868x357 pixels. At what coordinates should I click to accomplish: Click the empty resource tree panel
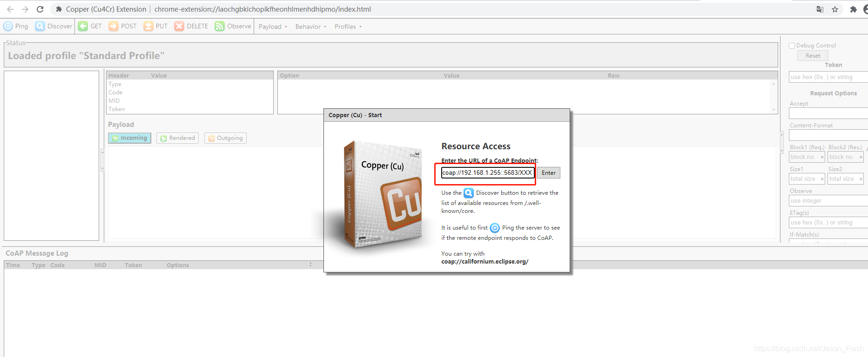(51, 156)
